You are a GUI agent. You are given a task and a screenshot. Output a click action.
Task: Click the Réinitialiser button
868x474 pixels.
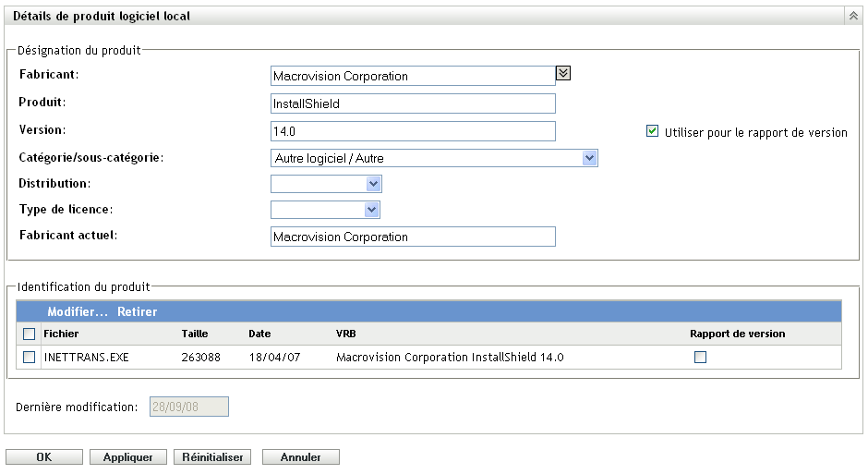(212, 456)
